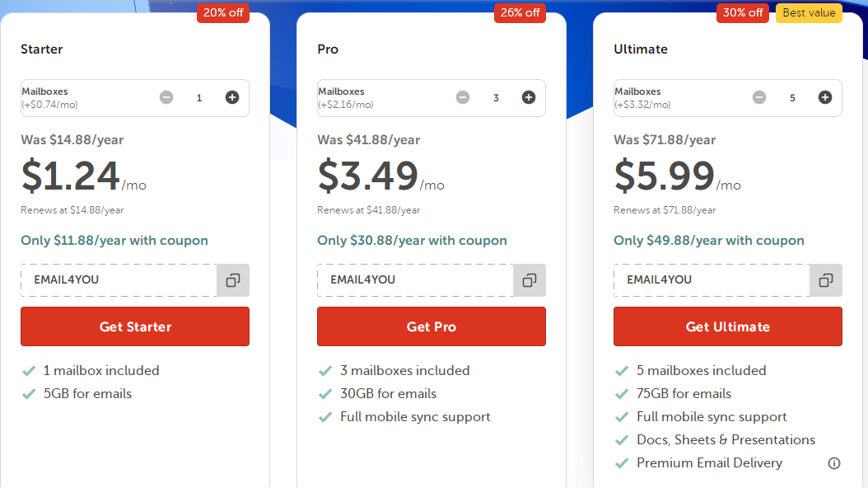868x488 pixels.
Task: Select the EMAIL4YOU code field under Starter
Action: [x=119, y=280]
